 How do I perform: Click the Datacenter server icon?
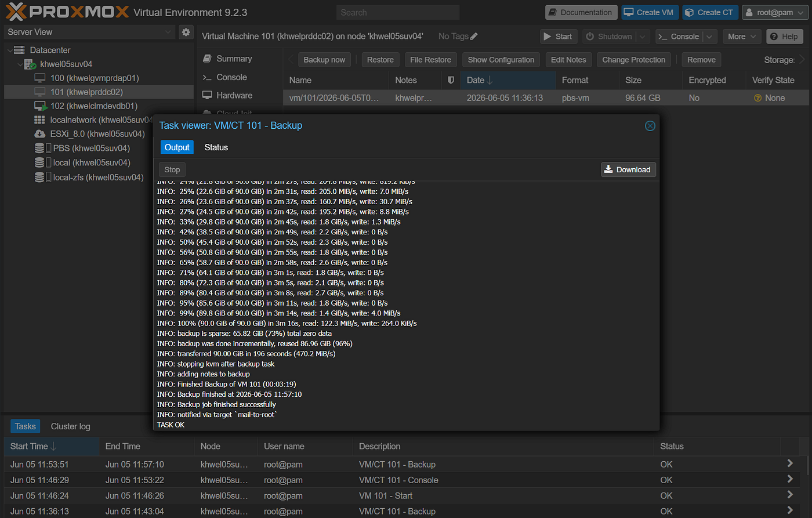tap(19, 50)
